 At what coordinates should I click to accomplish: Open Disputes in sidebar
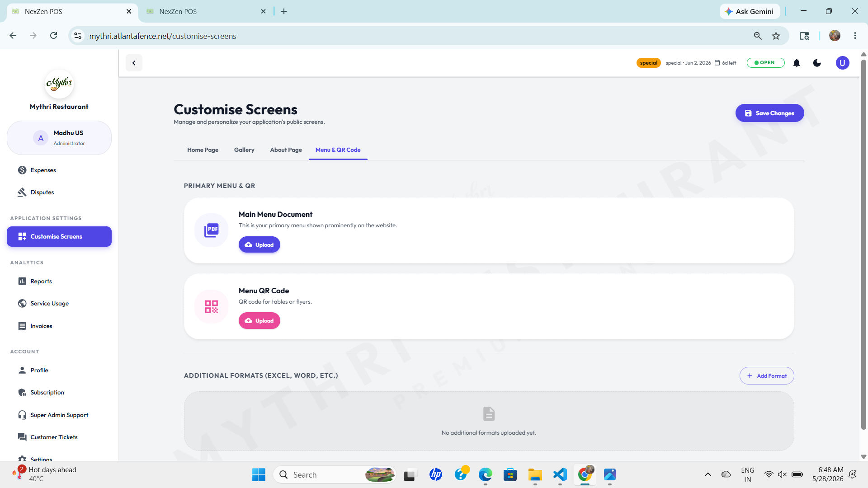tap(59, 192)
